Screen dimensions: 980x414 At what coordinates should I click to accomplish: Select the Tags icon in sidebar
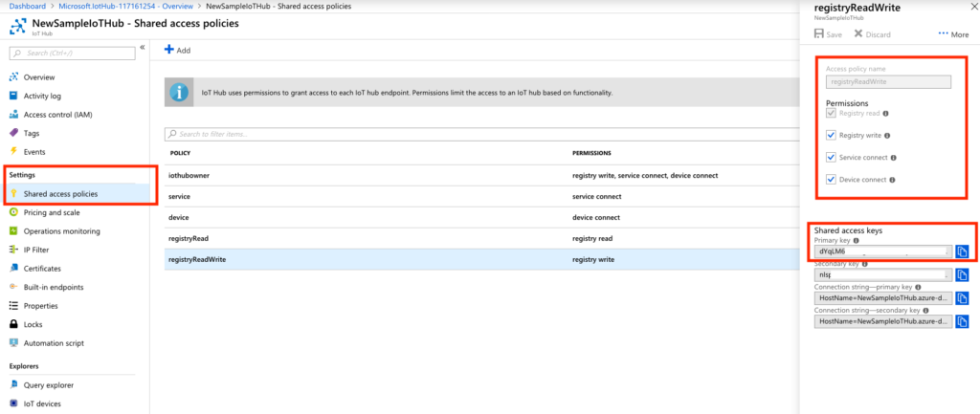(x=13, y=133)
